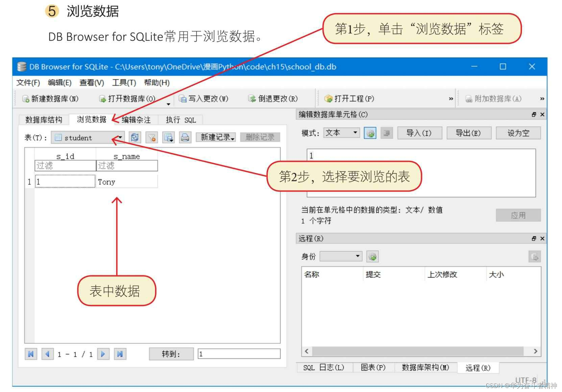The width and height of the screenshot is (562, 392).
Task: Go to the first record navigation icon
Action: point(31,354)
